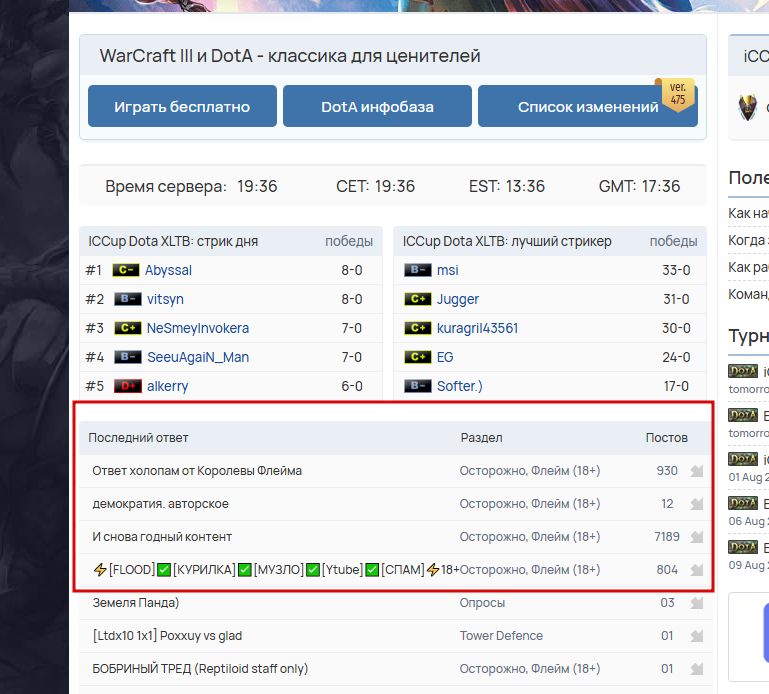Click the server time value next to Время сервера
Image resolution: width=769 pixels, height=694 pixels.
tap(257, 186)
